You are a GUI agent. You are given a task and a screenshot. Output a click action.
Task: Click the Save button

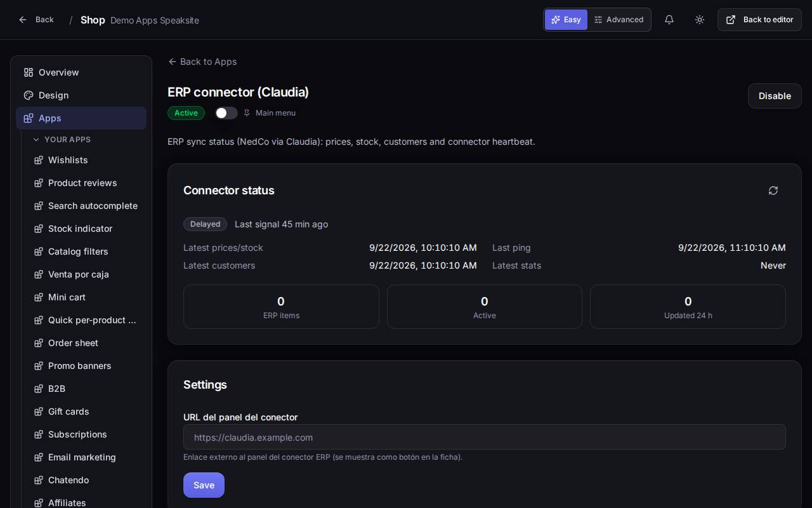pyautogui.click(x=204, y=485)
